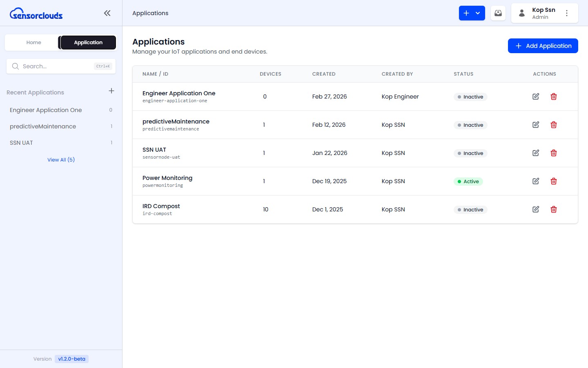The width and height of the screenshot is (588, 368).
Task: Edit the Engineer Application One entry
Action: coord(536,96)
